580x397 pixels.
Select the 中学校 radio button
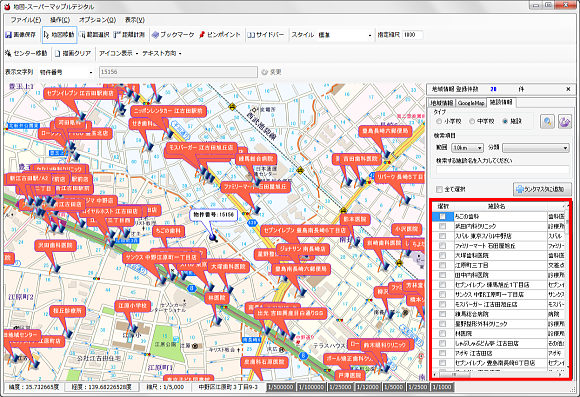point(472,121)
